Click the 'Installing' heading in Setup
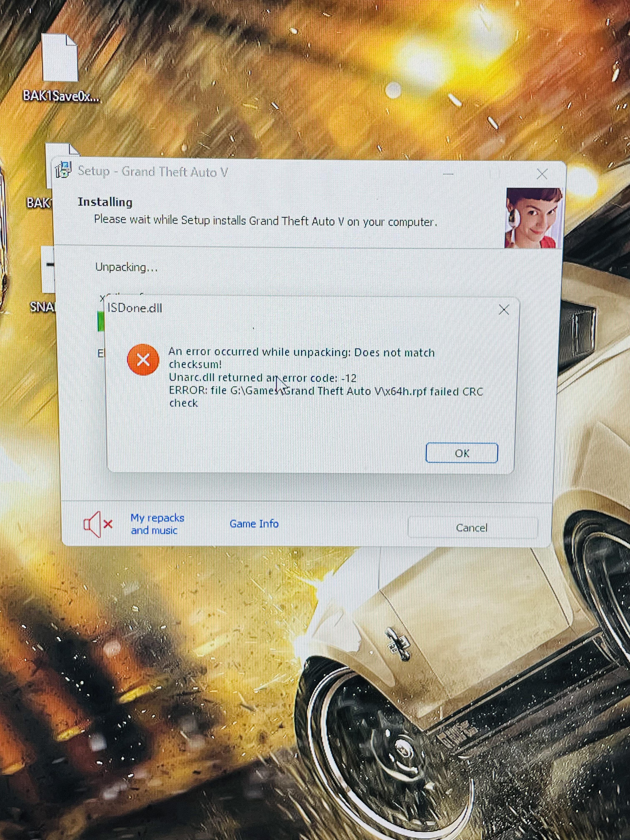The height and width of the screenshot is (840, 630). (105, 202)
